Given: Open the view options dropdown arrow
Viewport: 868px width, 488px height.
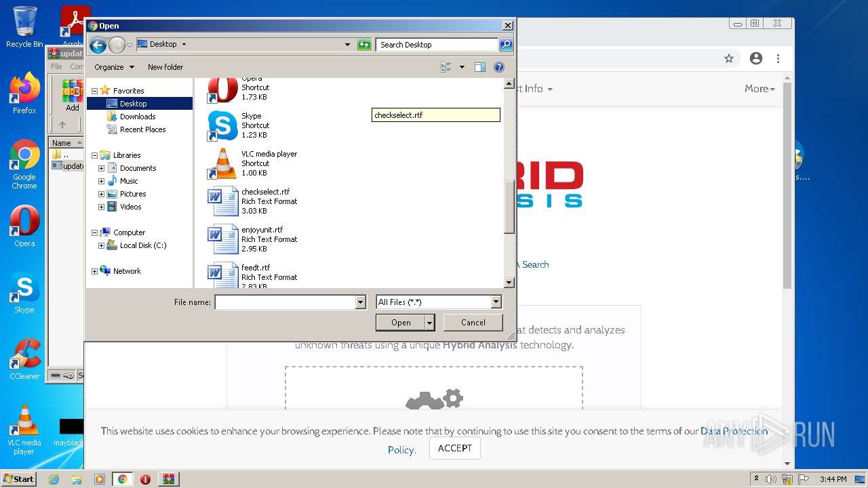Looking at the screenshot, I should tap(462, 67).
